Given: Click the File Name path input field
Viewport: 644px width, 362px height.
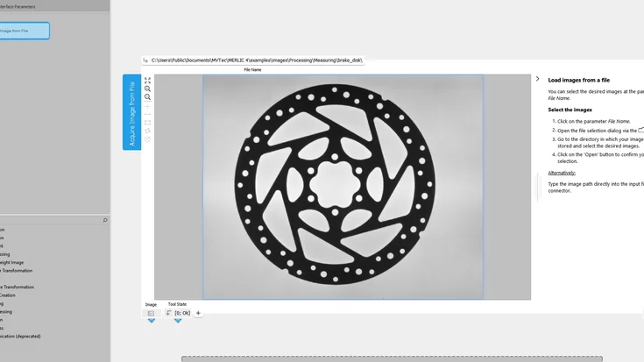Looking at the screenshot, I should (x=256, y=60).
